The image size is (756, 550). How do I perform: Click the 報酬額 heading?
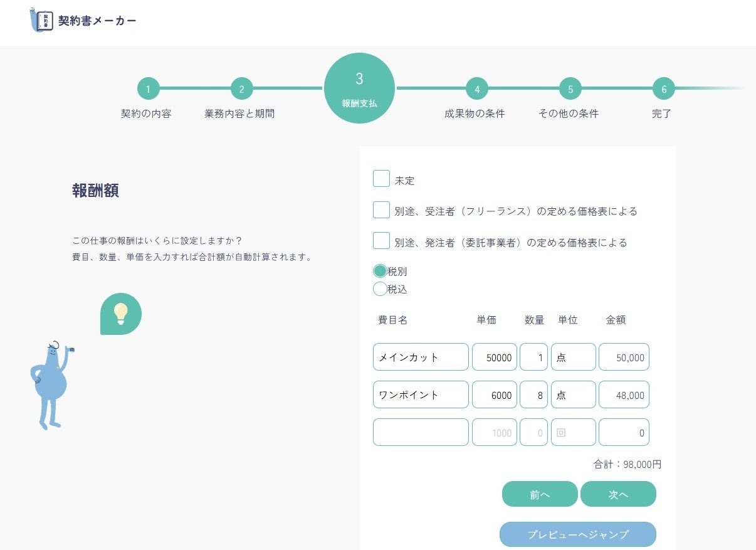pos(96,191)
